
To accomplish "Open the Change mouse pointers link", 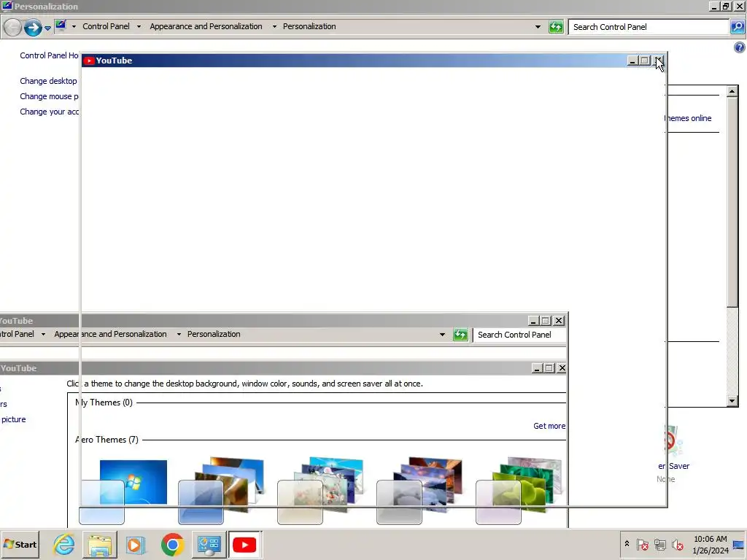I will (49, 96).
